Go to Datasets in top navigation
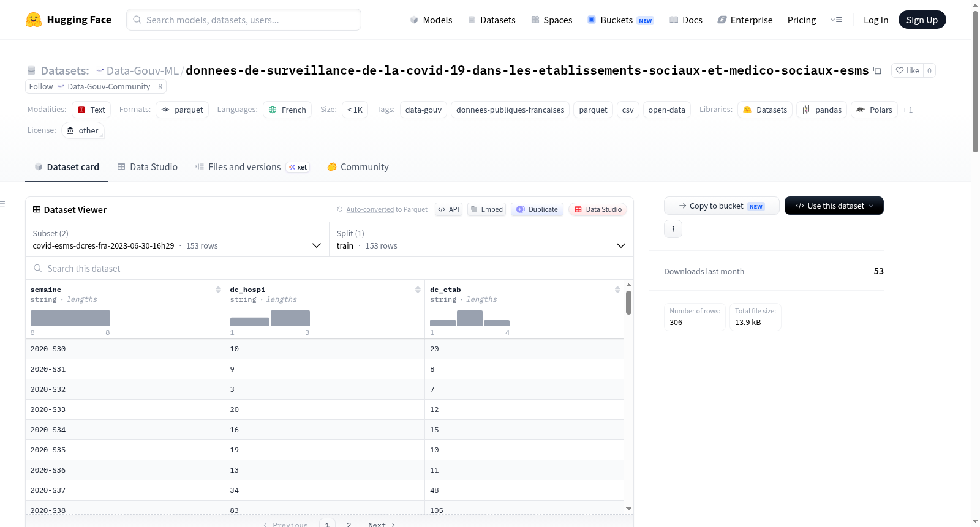Image resolution: width=980 pixels, height=527 pixels. point(491,20)
